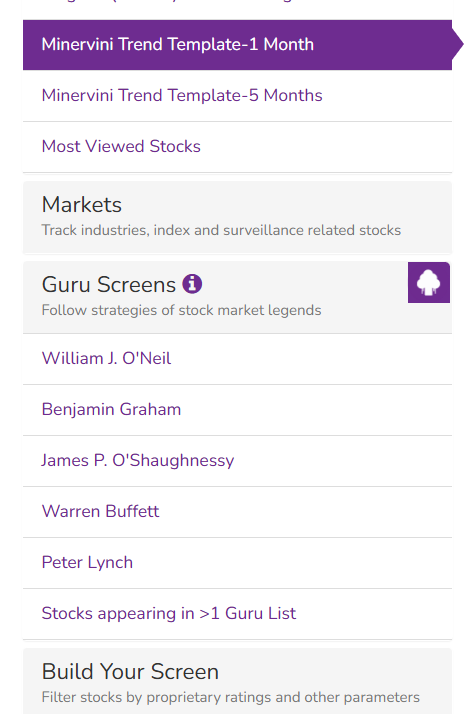472x714 pixels.
Task: Click Filter stocks by proprietary ratings text
Action: 231,698
